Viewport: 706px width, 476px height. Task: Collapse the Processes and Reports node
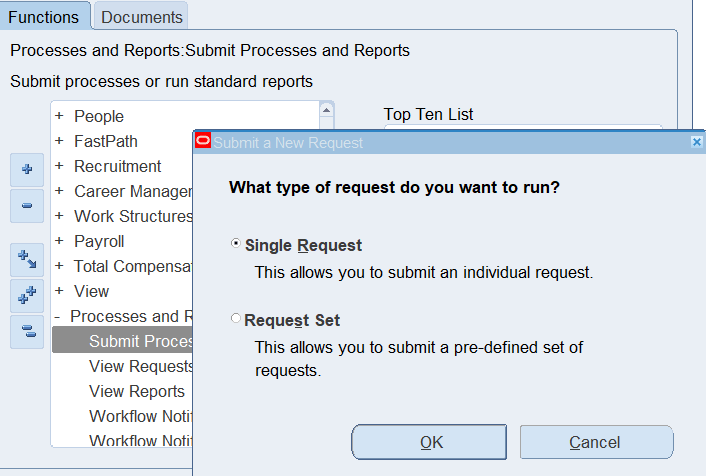coord(60,317)
